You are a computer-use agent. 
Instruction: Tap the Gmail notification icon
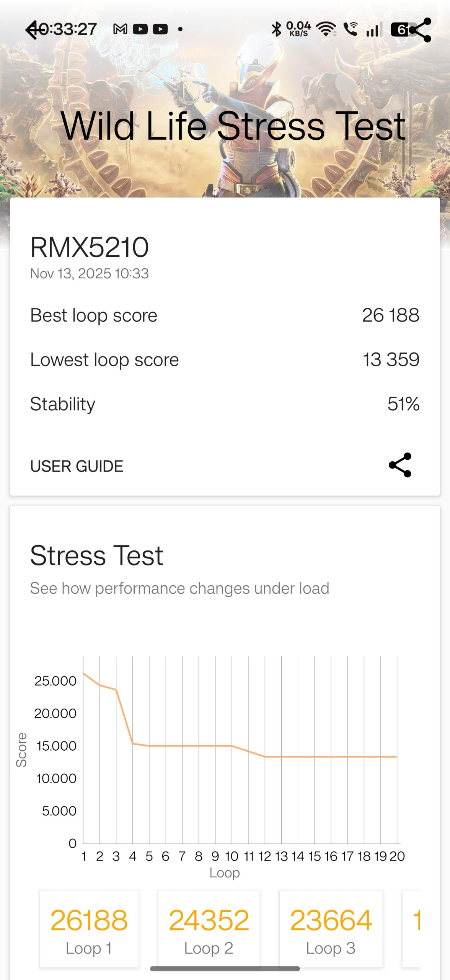coord(120,29)
